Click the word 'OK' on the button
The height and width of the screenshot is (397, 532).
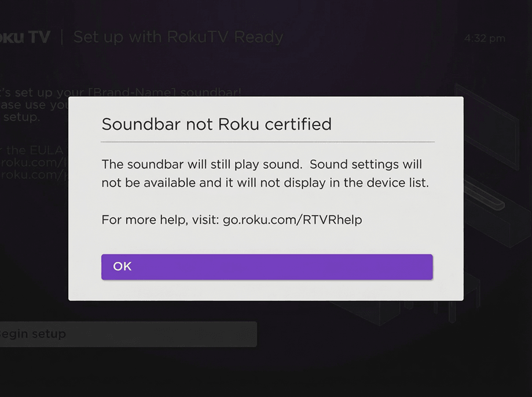(x=123, y=267)
